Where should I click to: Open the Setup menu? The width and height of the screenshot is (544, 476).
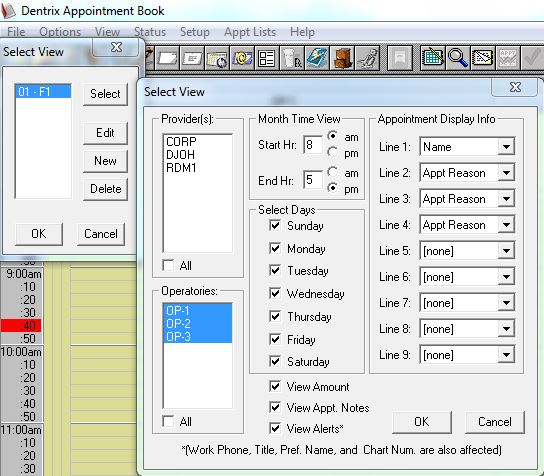[195, 32]
